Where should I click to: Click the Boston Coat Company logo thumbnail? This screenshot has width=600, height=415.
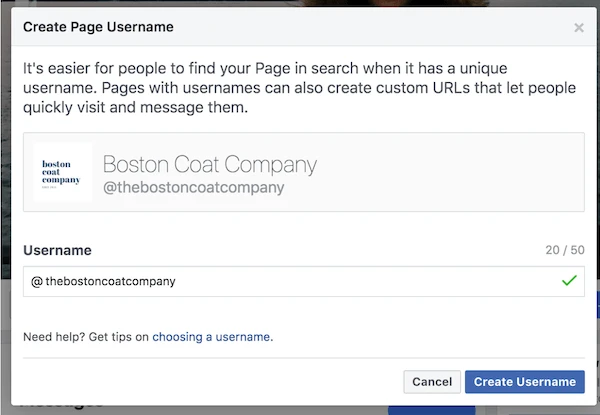[62, 172]
